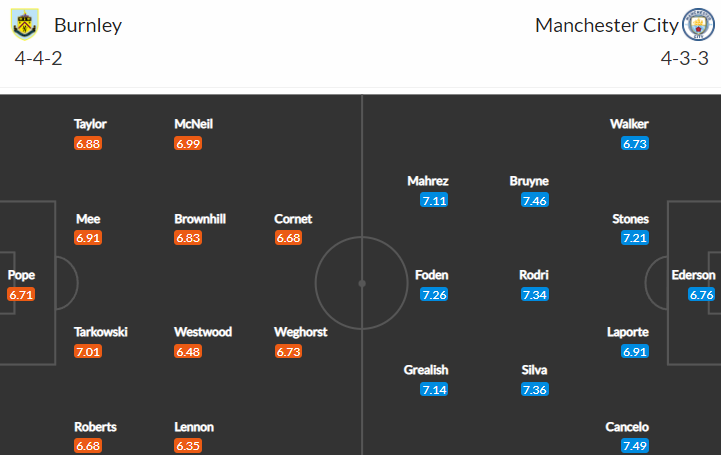Select Cancelo's 7.49 rating badge
Image resolution: width=721 pixels, height=455 pixels.
tap(635, 445)
